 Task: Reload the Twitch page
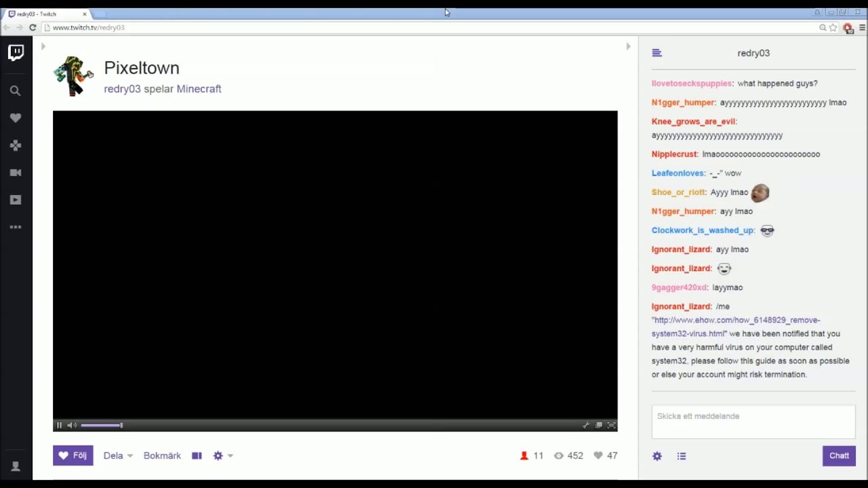(x=33, y=28)
